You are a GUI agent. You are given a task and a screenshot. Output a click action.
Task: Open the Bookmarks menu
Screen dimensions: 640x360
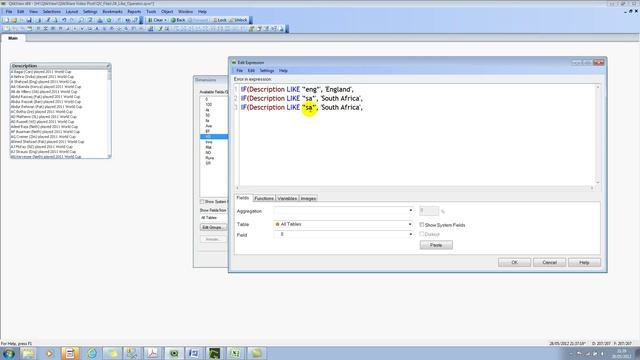[112, 12]
